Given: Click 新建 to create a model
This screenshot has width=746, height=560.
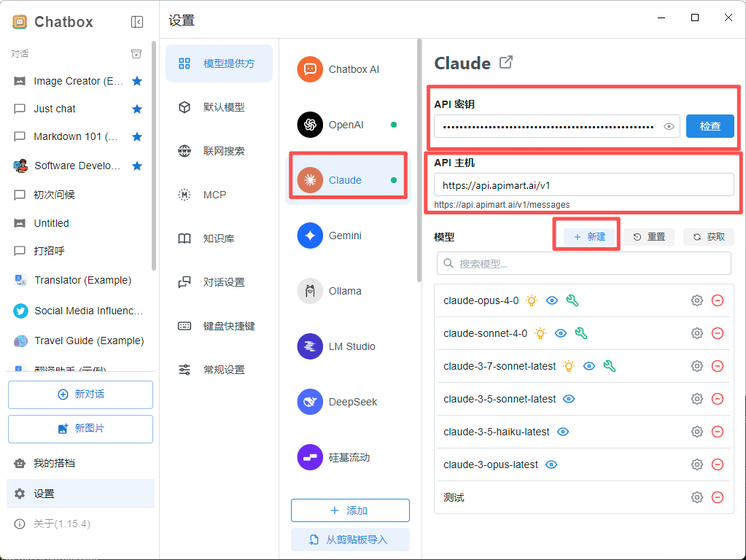Looking at the screenshot, I should (x=589, y=236).
